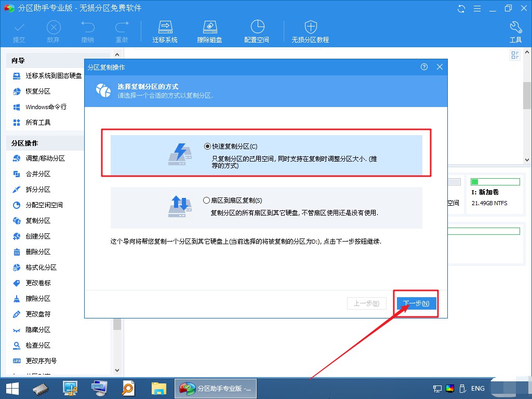Open Windows命令行 from sidebar

click(x=39, y=107)
